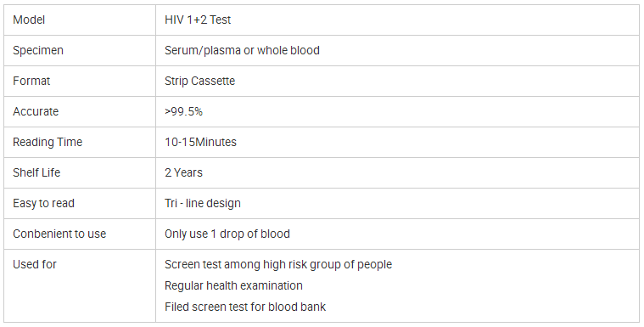Click the Specimen row label
The width and height of the screenshot is (644, 327).
point(38,51)
